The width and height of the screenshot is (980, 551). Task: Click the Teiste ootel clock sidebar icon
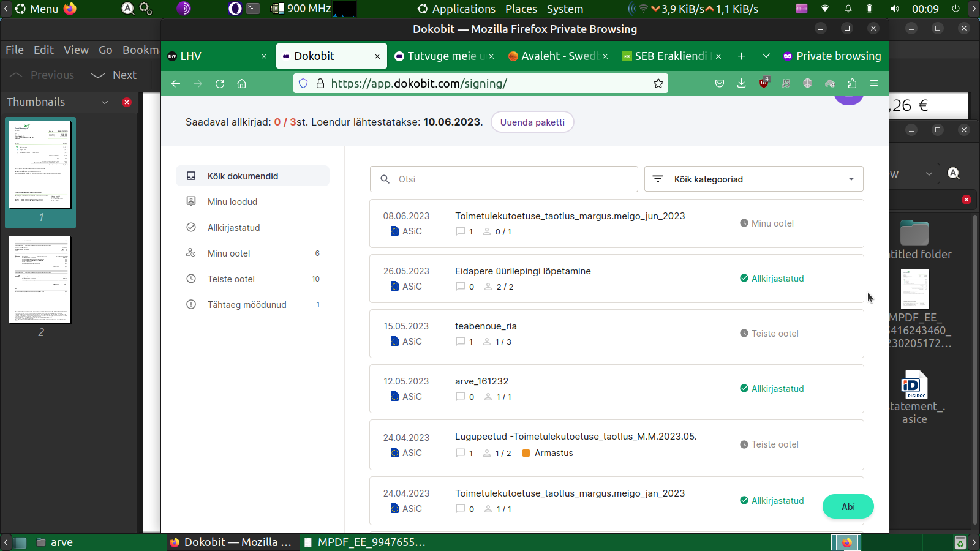(x=191, y=279)
